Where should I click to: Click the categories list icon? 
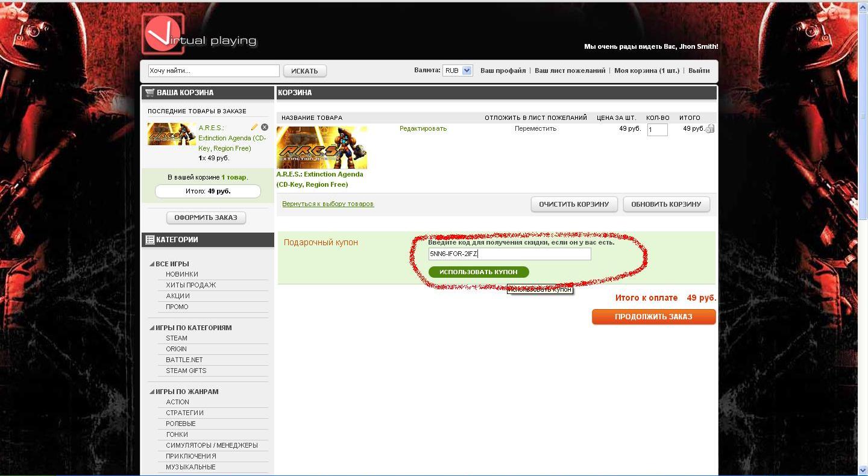click(149, 240)
